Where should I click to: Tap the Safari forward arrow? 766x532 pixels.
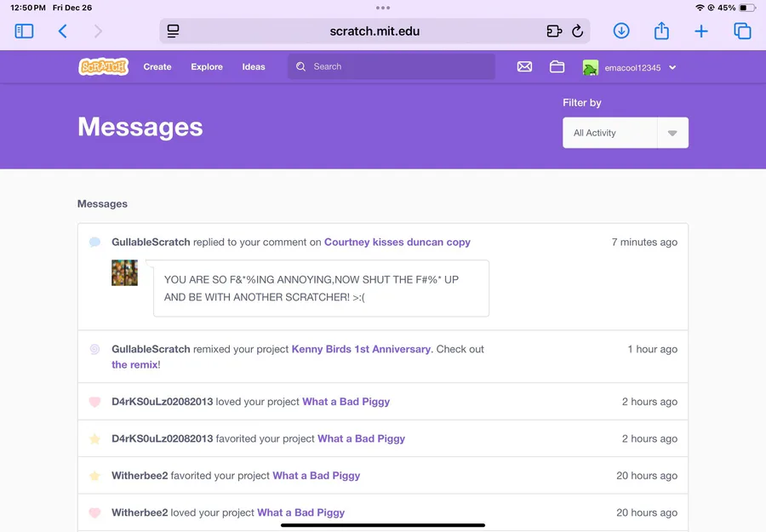tap(98, 31)
